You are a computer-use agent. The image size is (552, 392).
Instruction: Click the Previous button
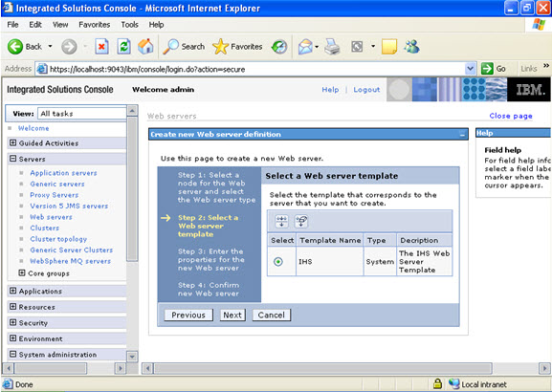point(188,315)
